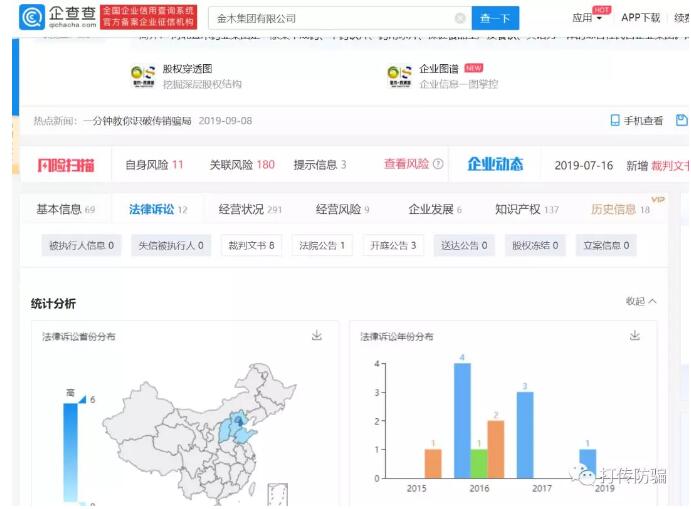Click the help question mark beside 查看风险
This screenshot has height=509, width=691.
coord(438,164)
